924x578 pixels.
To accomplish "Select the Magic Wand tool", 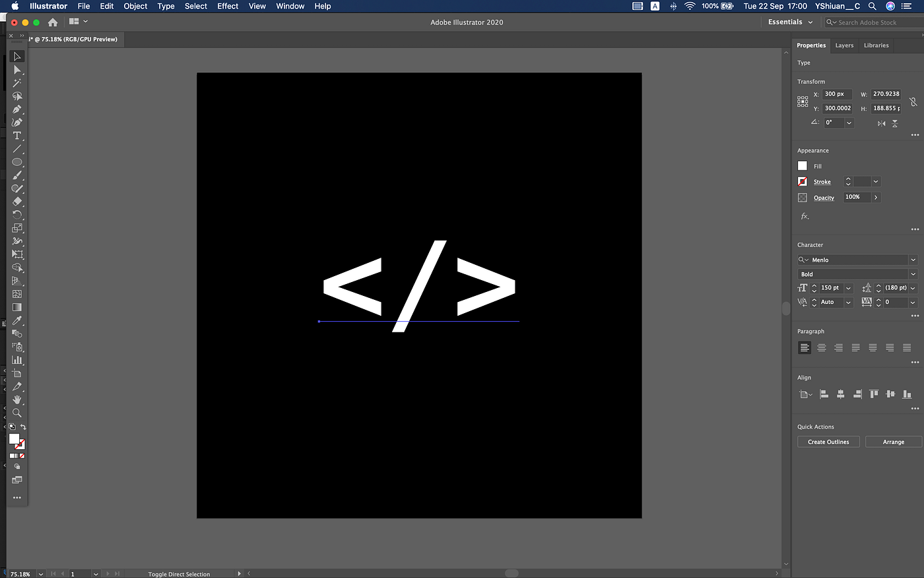I will tap(17, 83).
